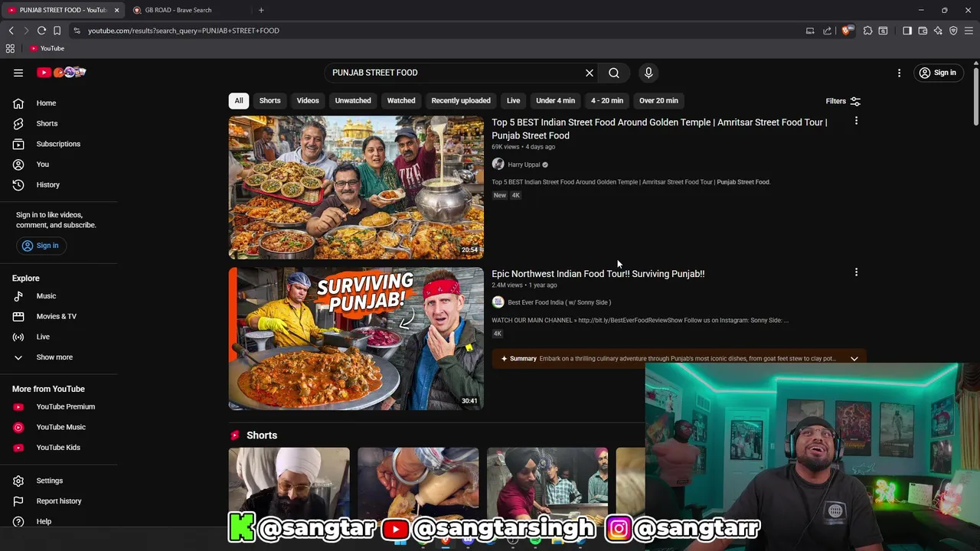Image resolution: width=980 pixels, height=551 pixels.
Task: Select the Watched filter chip
Action: point(401,101)
